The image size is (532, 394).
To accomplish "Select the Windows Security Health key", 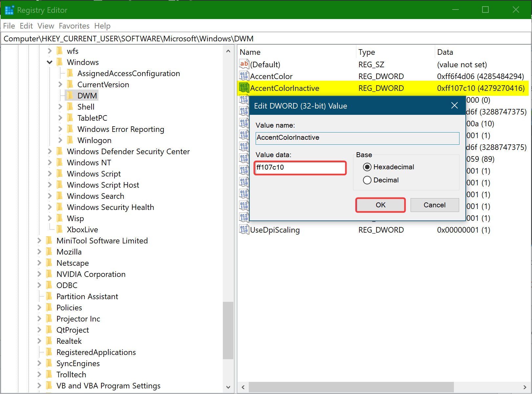I will [x=110, y=207].
